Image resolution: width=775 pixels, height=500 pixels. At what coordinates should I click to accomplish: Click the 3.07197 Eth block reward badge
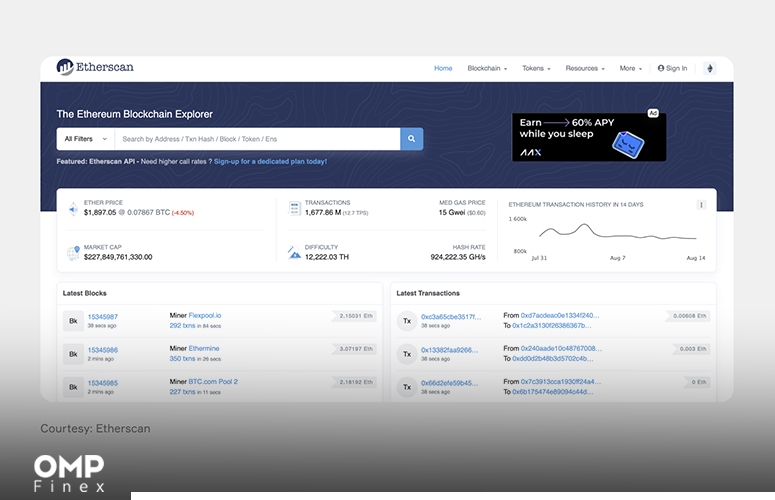[x=355, y=349]
